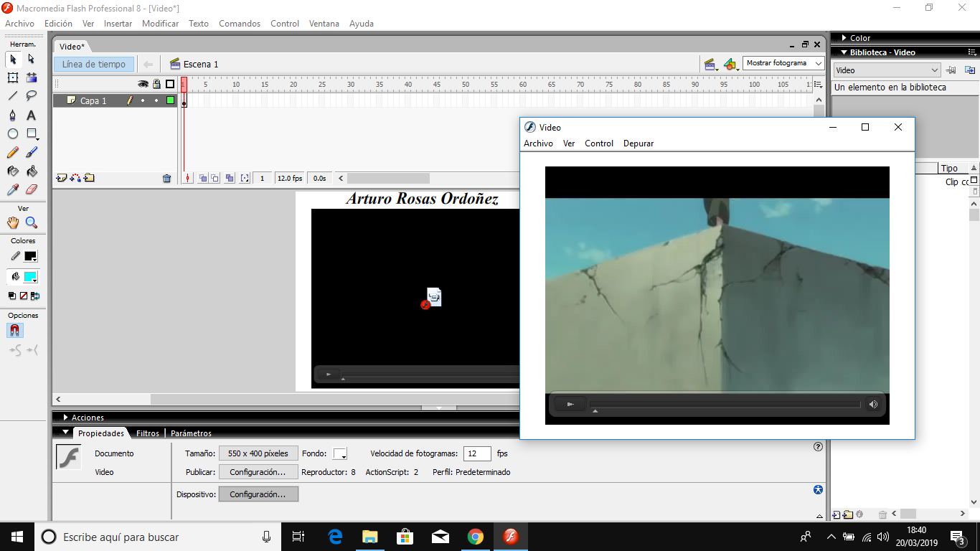This screenshot has width=980, height=551.
Task: Set the Fondo background color swatch
Action: [x=340, y=453]
